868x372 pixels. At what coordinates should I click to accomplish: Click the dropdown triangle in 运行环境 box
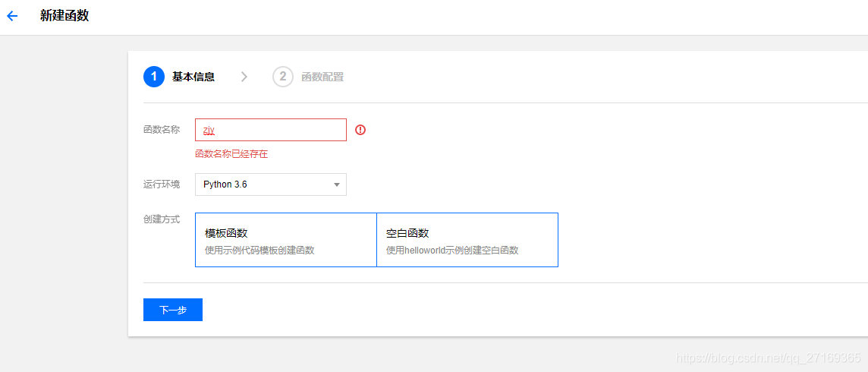(x=337, y=185)
